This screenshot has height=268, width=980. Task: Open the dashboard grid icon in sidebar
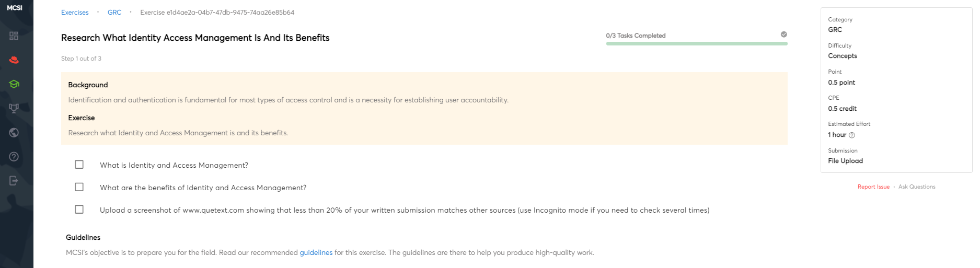(14, 36)
